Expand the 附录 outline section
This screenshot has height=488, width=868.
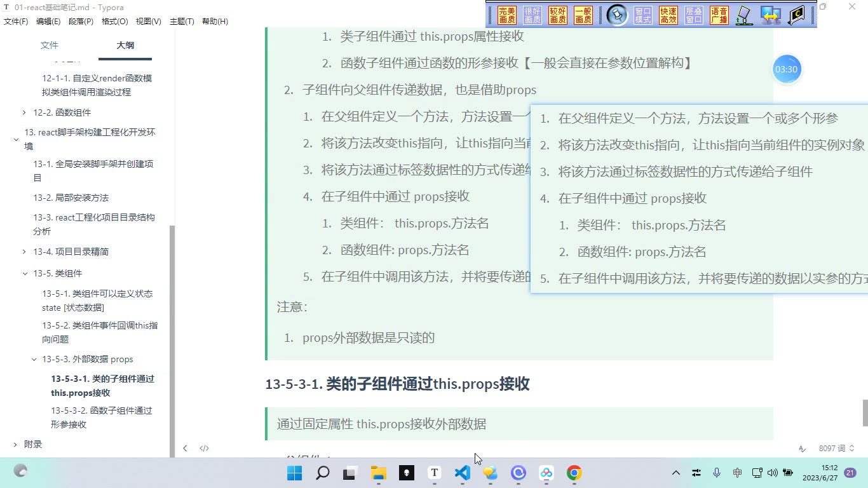click(16, 444)
